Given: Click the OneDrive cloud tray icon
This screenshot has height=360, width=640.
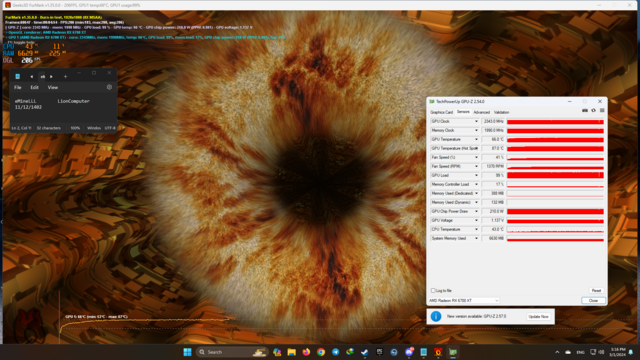Looking at the screenshot, I should [x=568, y=352].
